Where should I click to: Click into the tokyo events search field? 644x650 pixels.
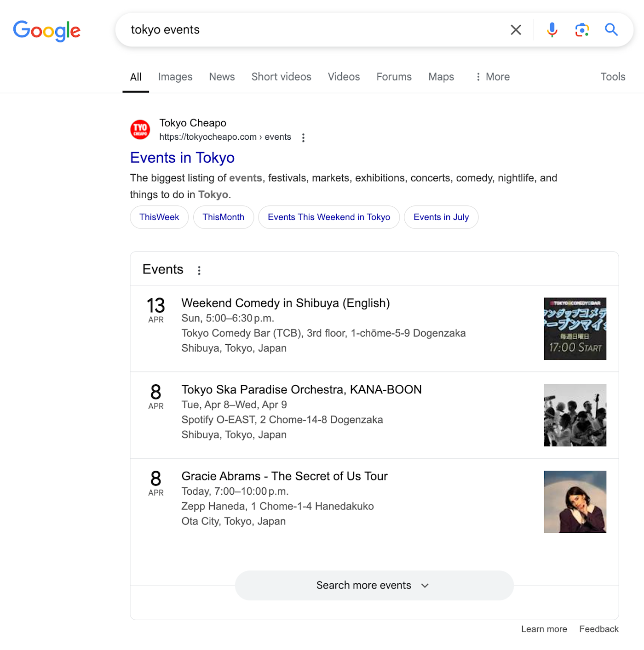[x=313, y=30]
